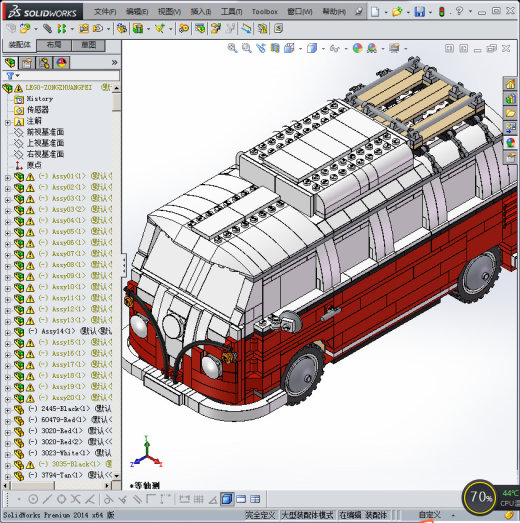Select the FeatureManager design tree tab icon
The height and width of the screenshot is (523, 520).
tap(10, 63)
